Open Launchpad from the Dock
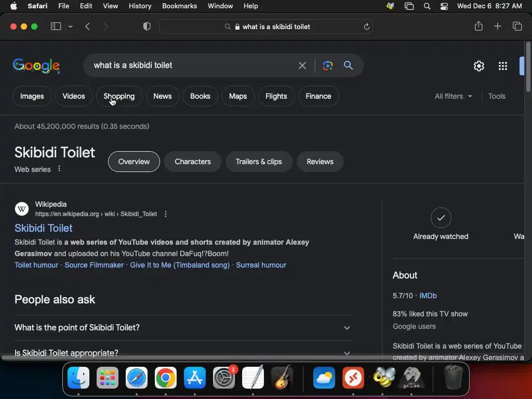Image resolution: width=532 pixels, height=399 pixels. pos(108,377)
